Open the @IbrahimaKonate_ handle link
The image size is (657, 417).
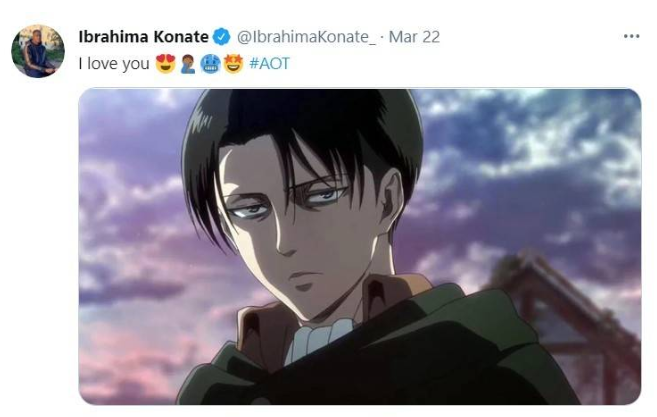pos(306,37)
